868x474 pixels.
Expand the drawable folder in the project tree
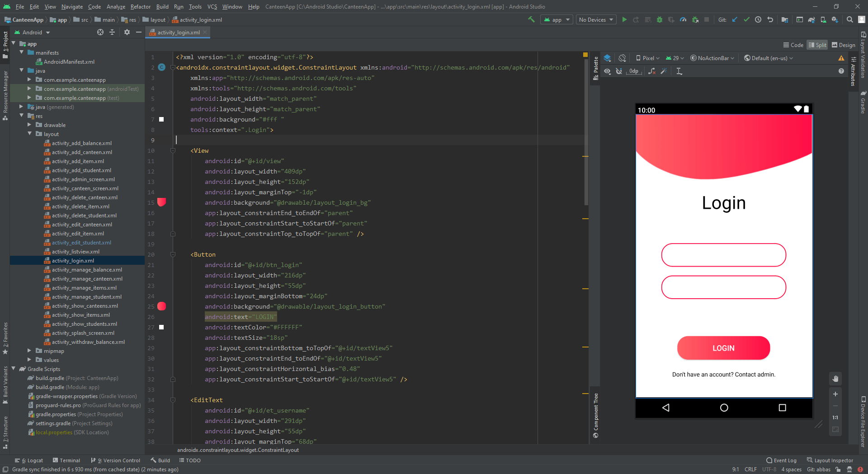coord(29,125)
